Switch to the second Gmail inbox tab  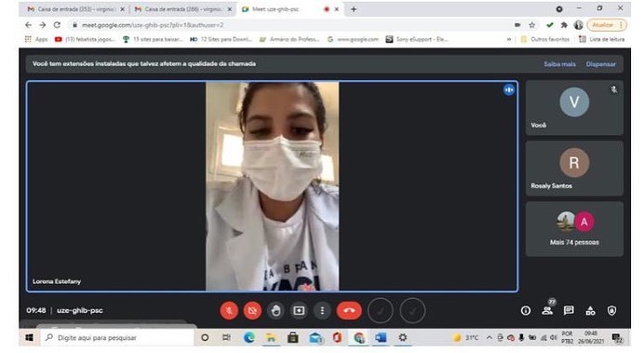pos(183,9)
